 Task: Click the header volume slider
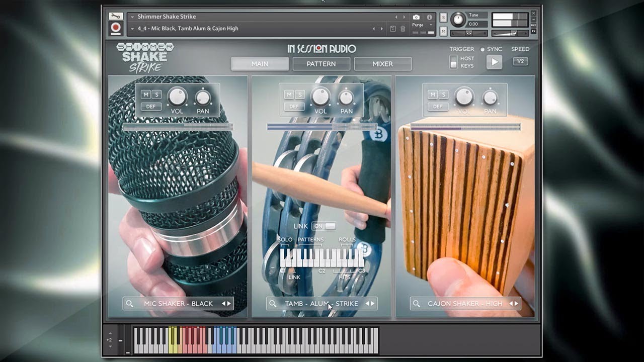tap(510, 33)
